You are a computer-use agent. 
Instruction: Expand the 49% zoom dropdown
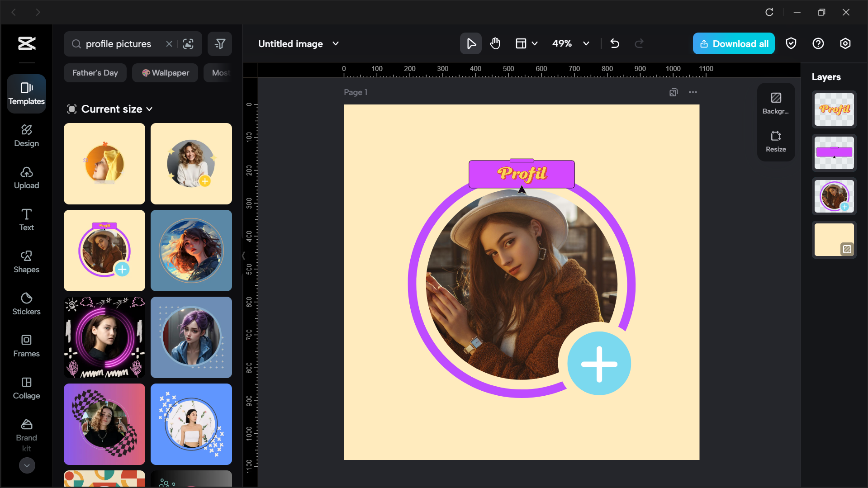[x=586, y=43]
